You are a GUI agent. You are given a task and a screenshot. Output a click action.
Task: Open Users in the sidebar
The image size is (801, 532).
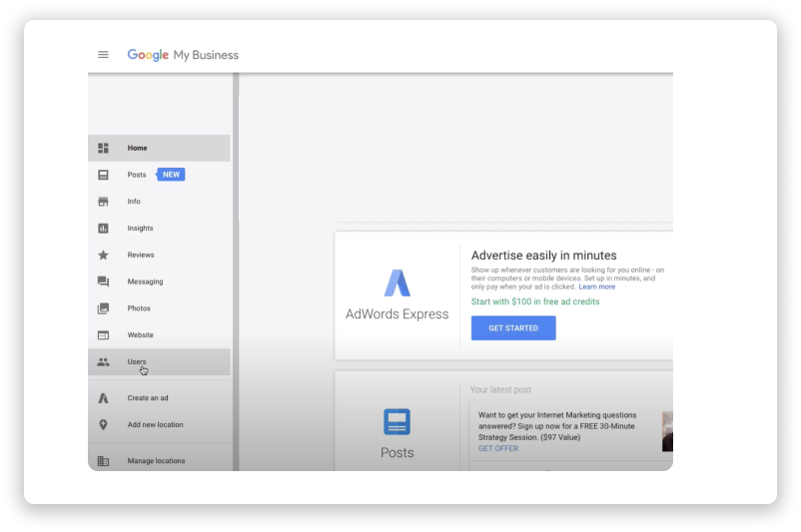click(x=159, y=362)
